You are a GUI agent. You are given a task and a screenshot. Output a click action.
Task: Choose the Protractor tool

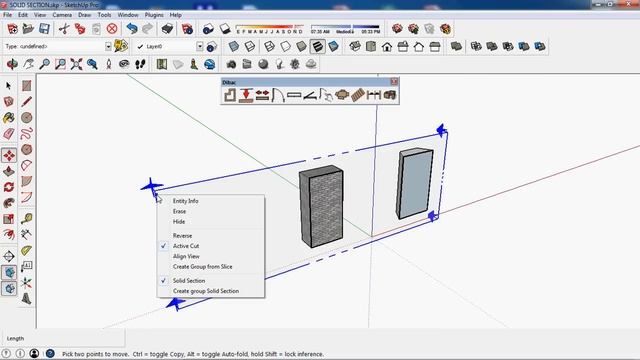(x=27, y=250)
